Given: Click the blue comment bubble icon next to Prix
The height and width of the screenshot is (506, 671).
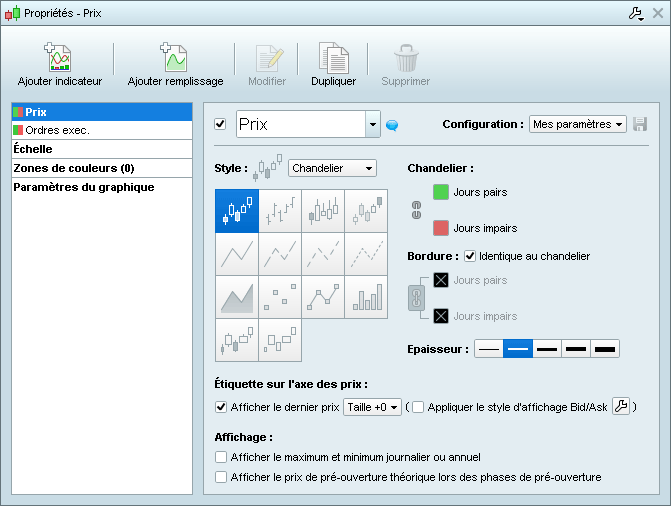Looking at the screenshot, I should click(x=392, y=125).
